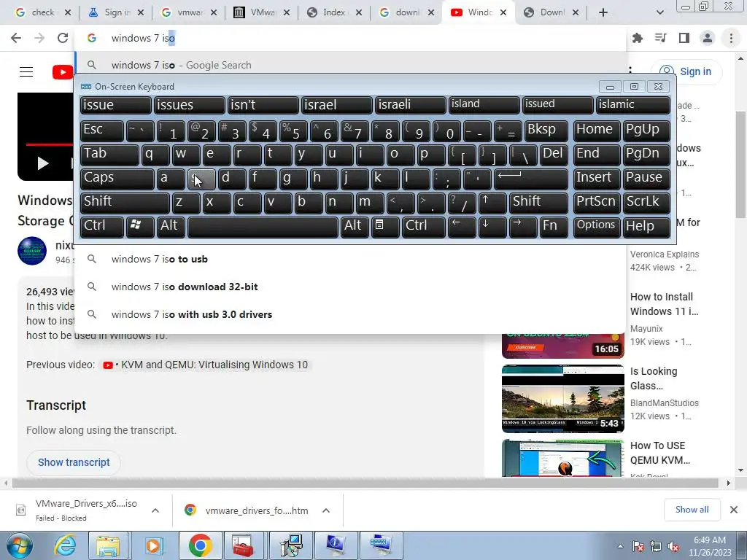Screen dimensions: 747x560
Task: Switch to the VMware browser tab
Action: [x=261, y=12]
